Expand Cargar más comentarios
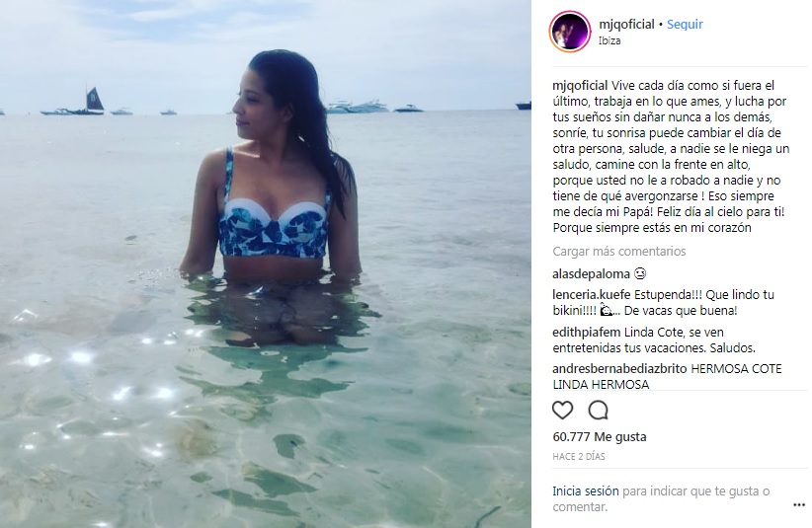The width and height of the screenshot is (812, 528). pyautogui.click(x=618, y=252)
